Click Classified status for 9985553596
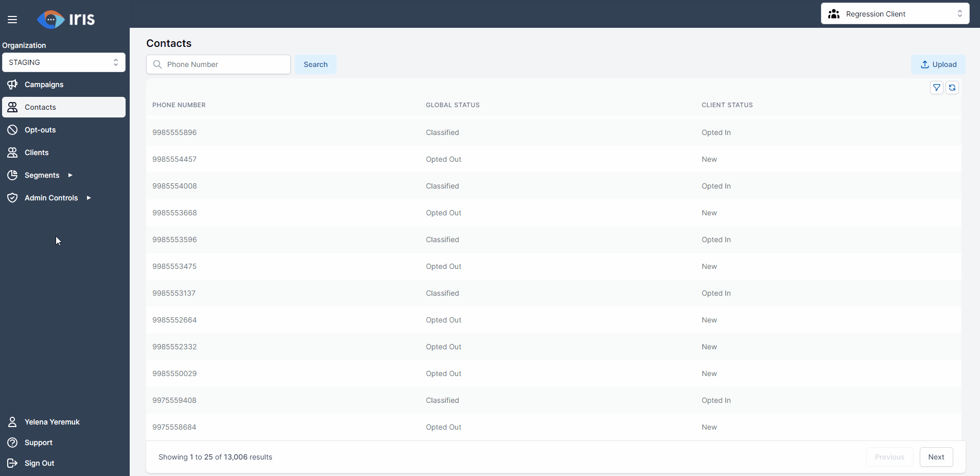Viewport: 980px width, 476px height. pyautogui.click(x=442, y=240)
